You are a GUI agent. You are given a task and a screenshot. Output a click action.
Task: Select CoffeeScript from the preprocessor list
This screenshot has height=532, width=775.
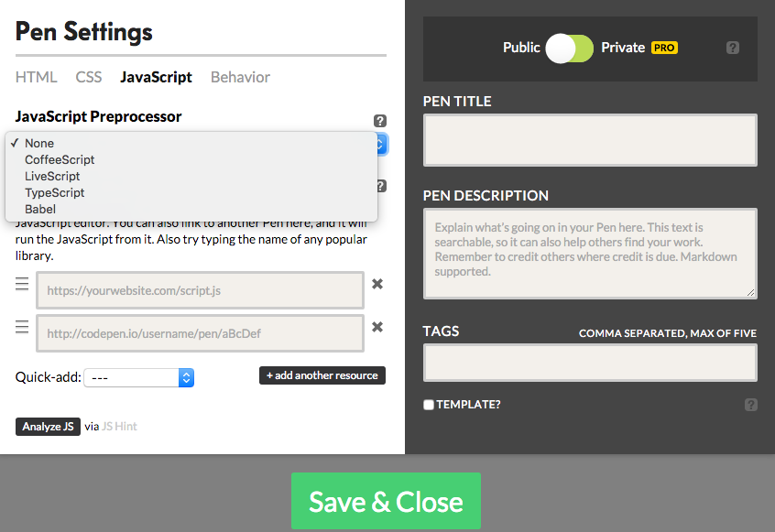(60, 159)
